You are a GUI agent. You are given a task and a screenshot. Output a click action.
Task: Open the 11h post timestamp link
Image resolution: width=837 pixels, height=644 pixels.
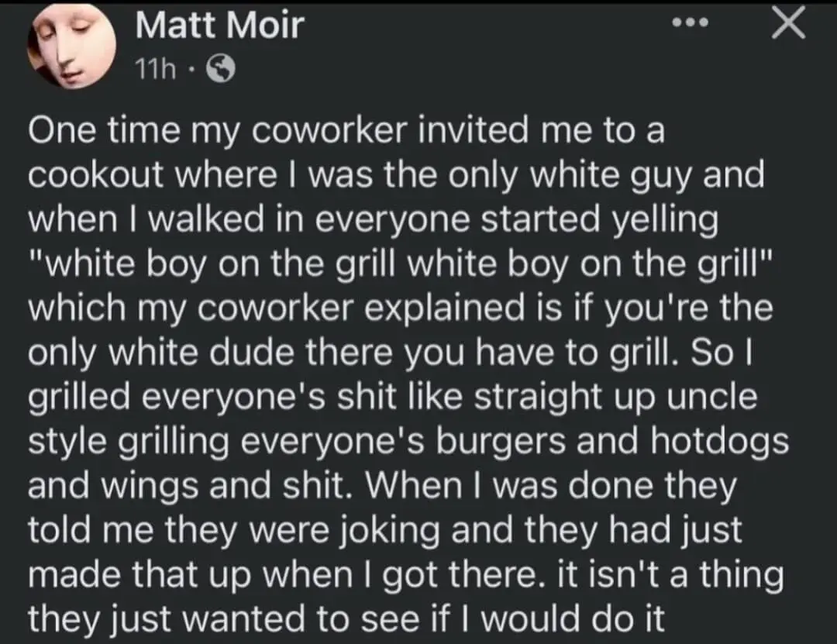click(154, 71)
